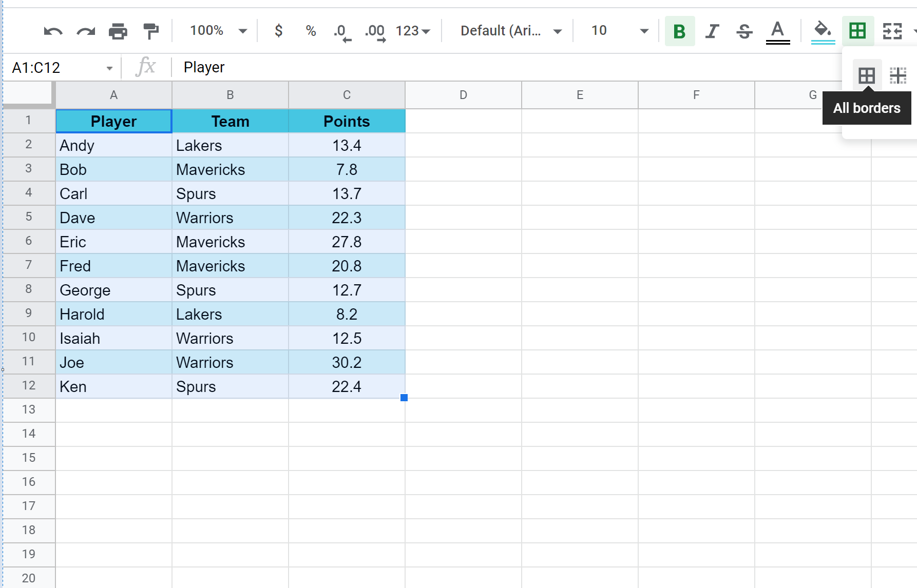Click the Undo arrow icon
The width and height of the screenshot is (917, 588).
coord(53,31)
